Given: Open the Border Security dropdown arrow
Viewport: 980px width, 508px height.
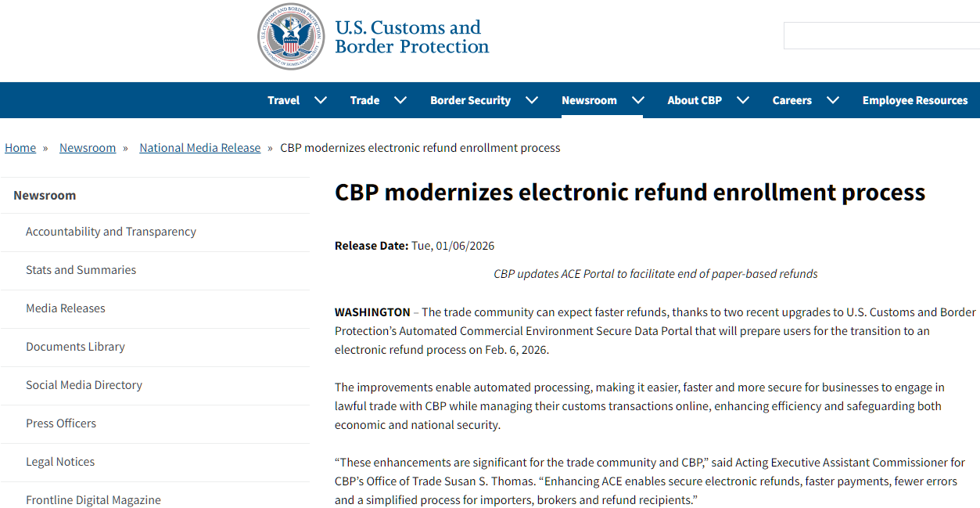Looking at the screenshot, I should (532, 100).
